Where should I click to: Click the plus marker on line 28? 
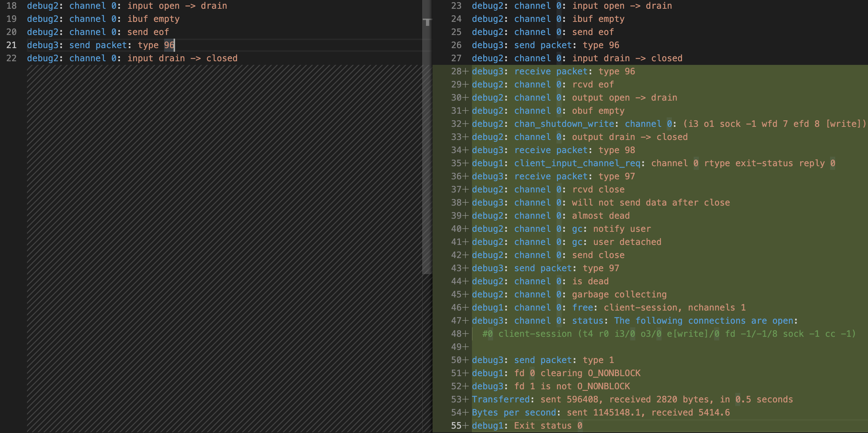[x=465, y=71]
